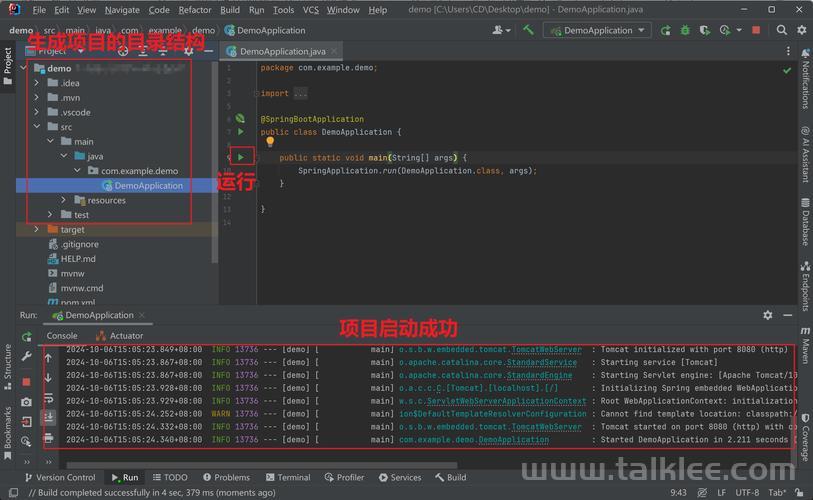Click Spring bean gutter icon near @SpringBootApplication

pos(240,118)
